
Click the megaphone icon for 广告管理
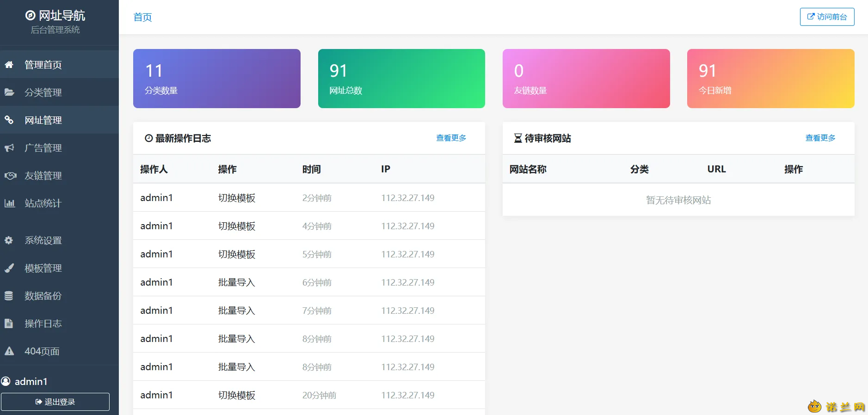[9, 148]
